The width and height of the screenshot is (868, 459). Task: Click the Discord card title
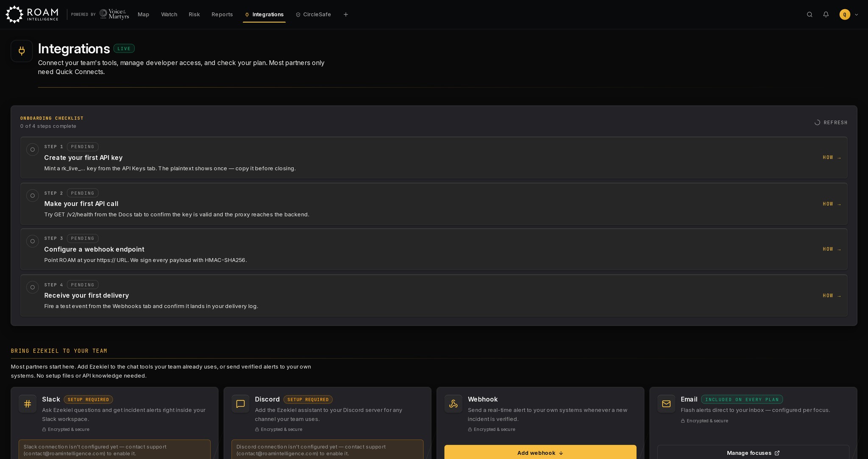click(267, 399)
